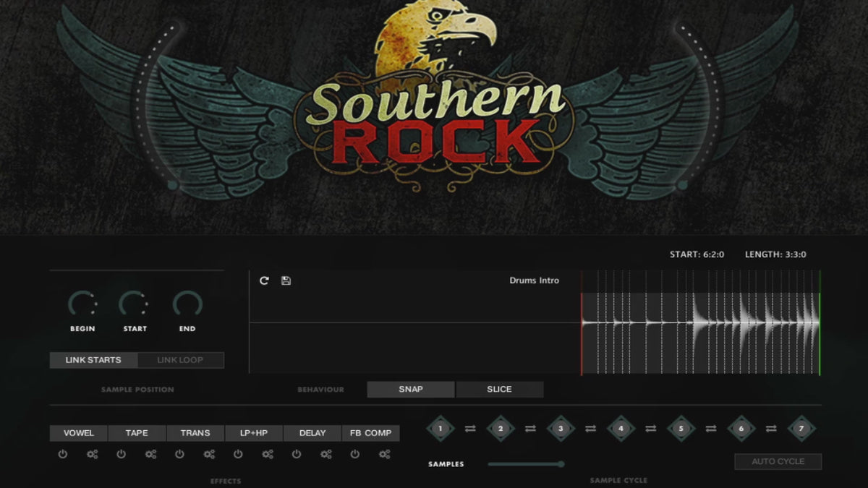Viewport: 868px width, 488px height.
Task: Select sample slot 7 diamond
Action: (801, 429)
